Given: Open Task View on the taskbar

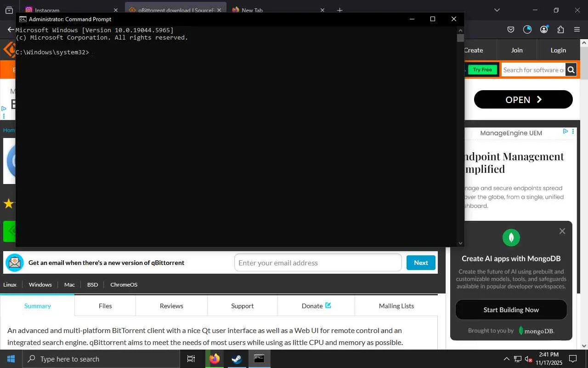Looking at the screenshot, I should pos(191,359).
